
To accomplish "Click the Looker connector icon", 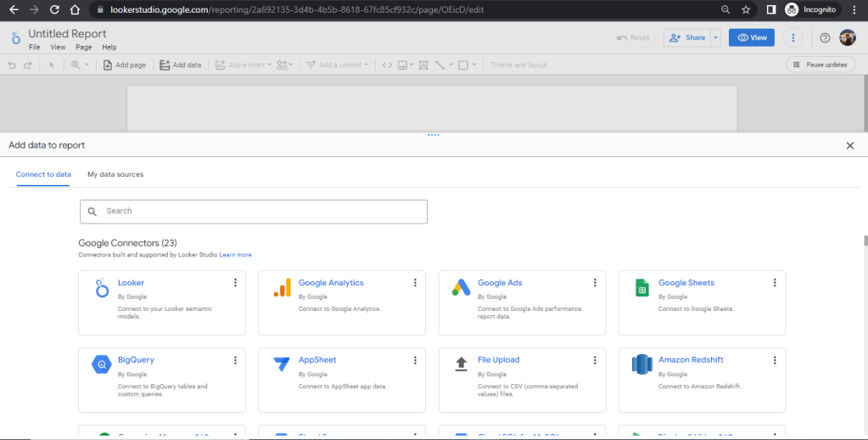I will (x=102, y=289).
